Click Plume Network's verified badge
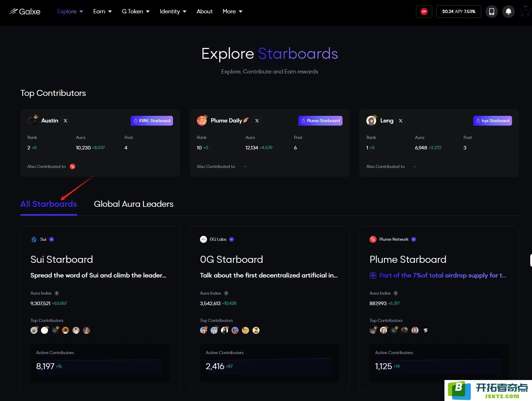This screenshot has width=532, height=401. coord(414,239)
